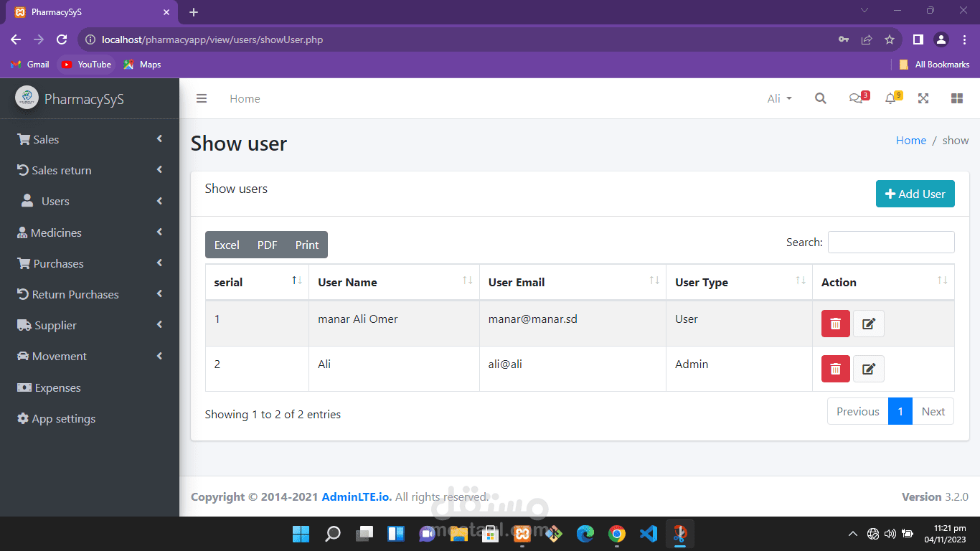The height and width of the screenshot is (551, 980).
Task: Click the navbar search magnifier icon
Action: (821, 98)
